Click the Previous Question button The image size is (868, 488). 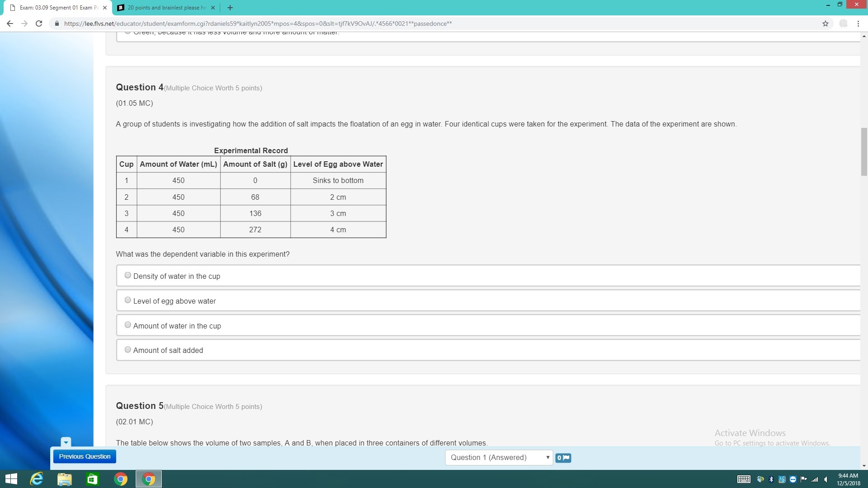click(x=85, y=456)
